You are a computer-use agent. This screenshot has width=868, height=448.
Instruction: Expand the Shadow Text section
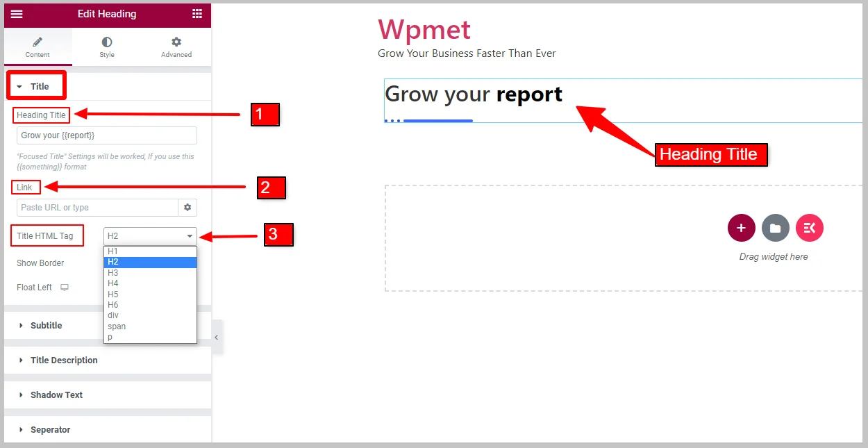tap(56, 395)
